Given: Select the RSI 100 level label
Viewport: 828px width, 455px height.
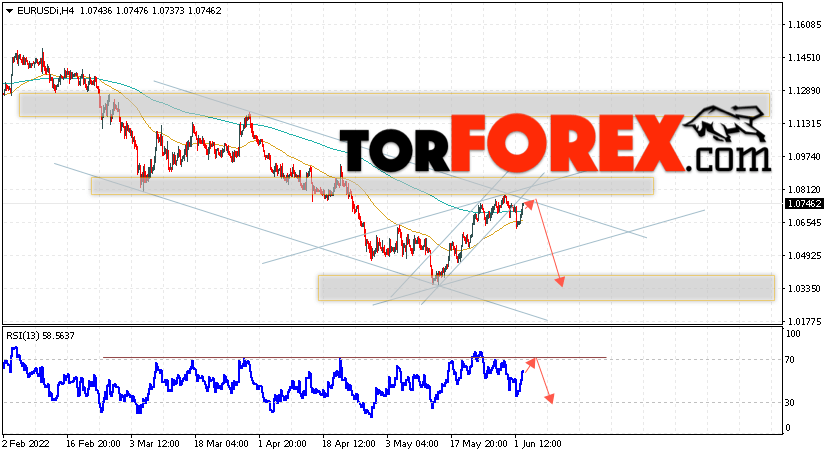Looking at the screenshot, I should click(793, 334).
